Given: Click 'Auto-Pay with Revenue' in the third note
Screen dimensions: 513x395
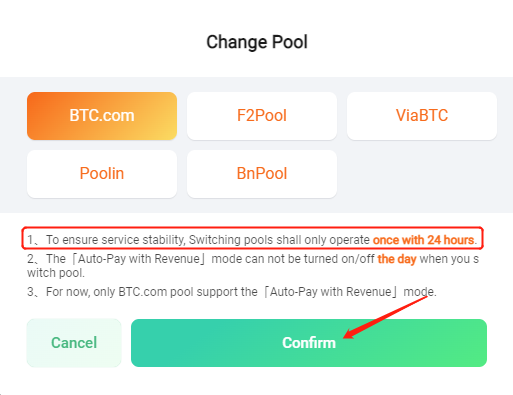Looking at the screenshot, I should tap(331, 292).
